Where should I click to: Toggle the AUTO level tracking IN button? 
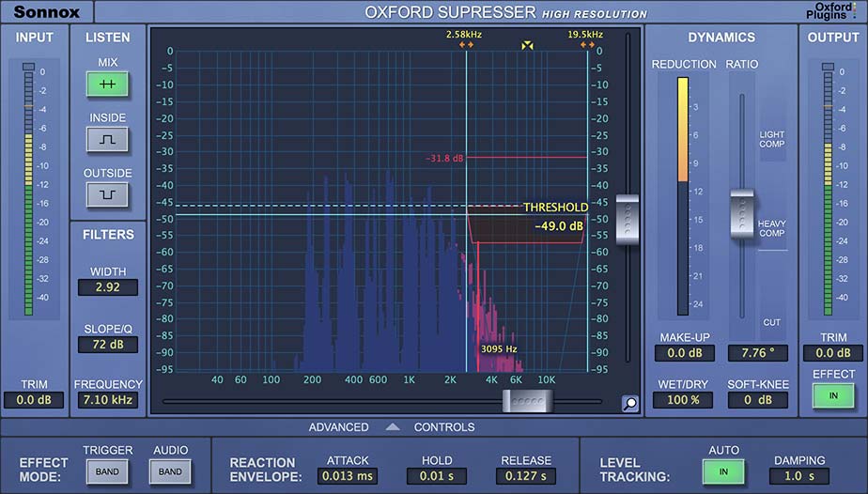click(723, 471)
